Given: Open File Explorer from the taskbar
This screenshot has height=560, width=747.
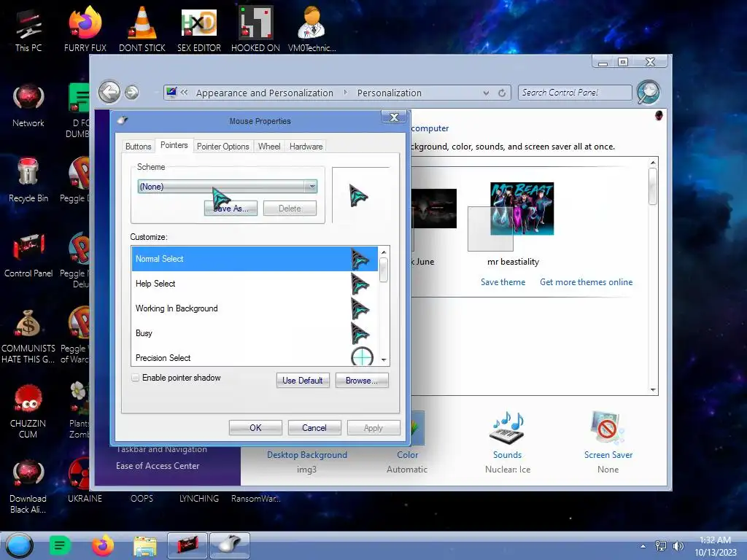Looking at the screenshot, I should (x=145, y=545).
